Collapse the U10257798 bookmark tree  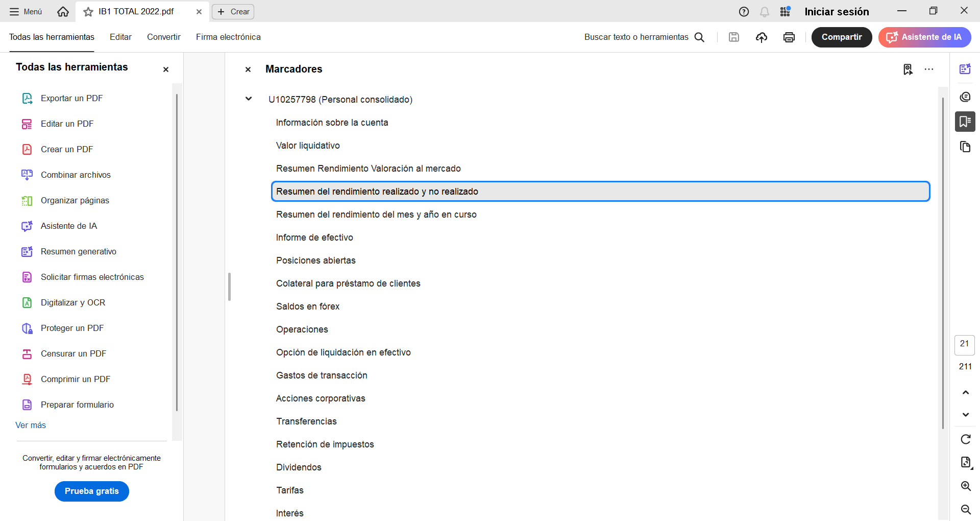click(x=249, y=99)
